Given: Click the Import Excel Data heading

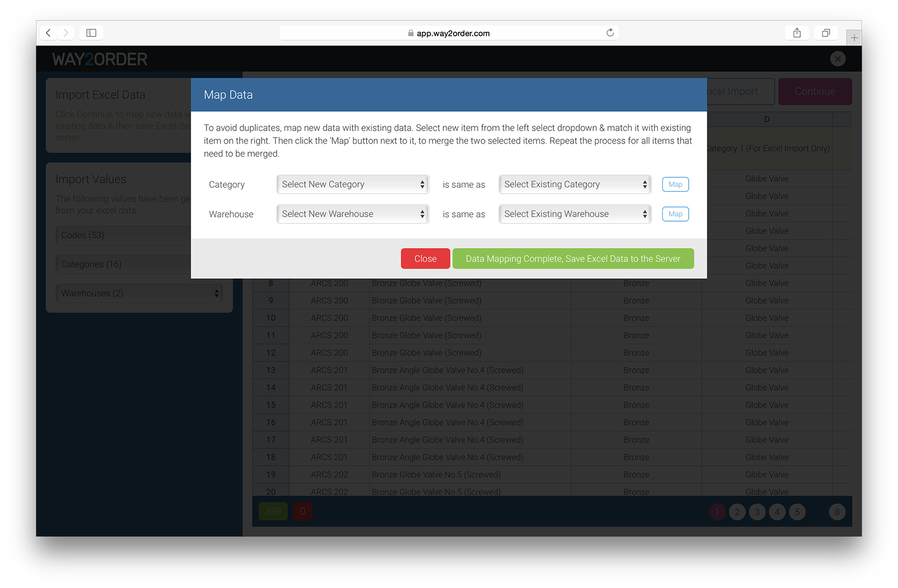Looking at the screenshot, I should pyautogui.click(x=100, y=95).
